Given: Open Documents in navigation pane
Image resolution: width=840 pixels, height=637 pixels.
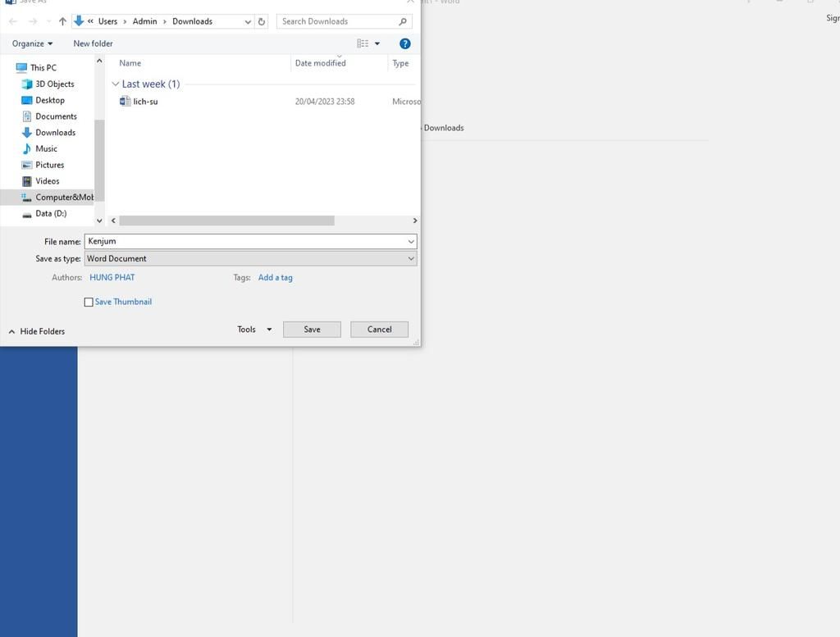Looking at the screenshot, I should (49, 116).
